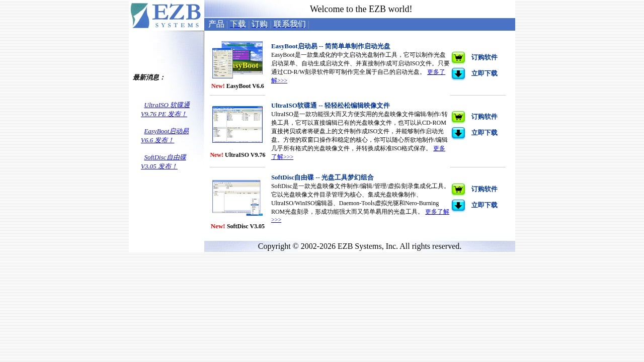Click the EasyBoot 更多了解>>> link

point(358,76)
